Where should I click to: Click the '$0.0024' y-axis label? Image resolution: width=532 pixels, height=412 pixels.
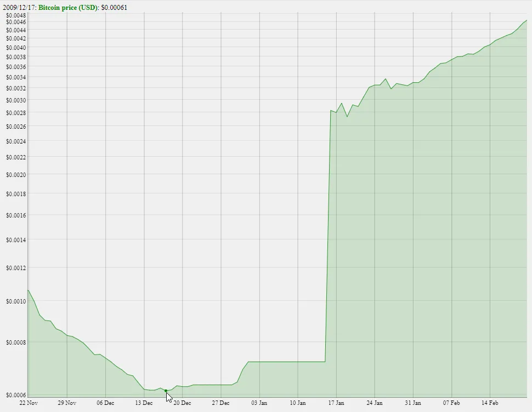click(16, 141)
